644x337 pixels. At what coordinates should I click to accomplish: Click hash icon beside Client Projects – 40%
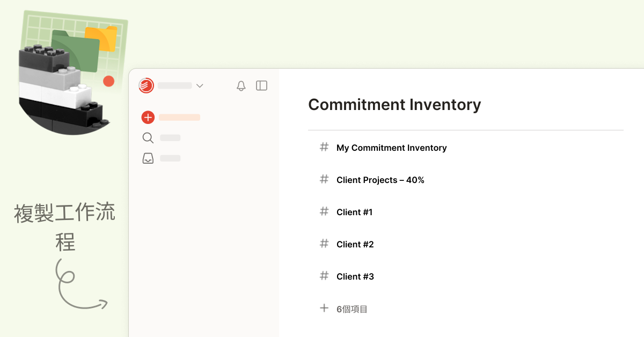click(x=324, y=179)
